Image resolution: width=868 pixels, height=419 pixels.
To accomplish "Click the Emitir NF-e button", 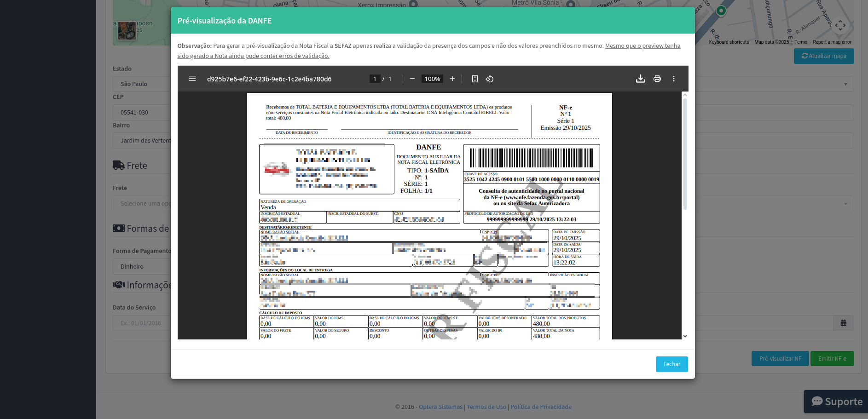I will click(x=832, y=358).
